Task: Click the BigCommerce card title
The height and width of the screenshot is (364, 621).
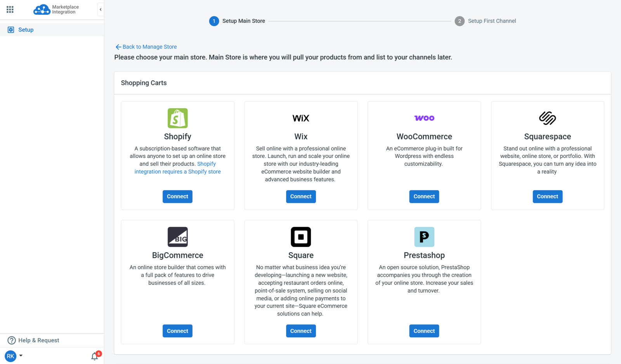Action: 177,255
